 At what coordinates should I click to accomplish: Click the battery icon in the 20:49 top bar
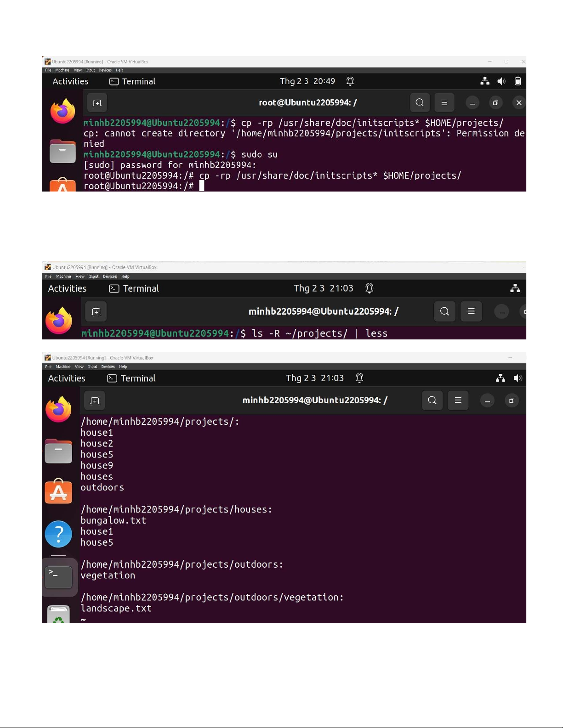point(518,81)
